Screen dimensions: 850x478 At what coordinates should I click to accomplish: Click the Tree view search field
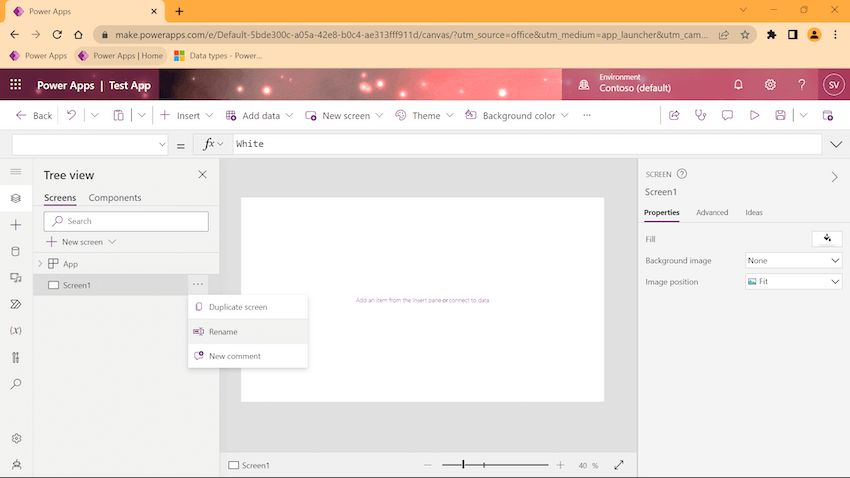pos(126,221)
